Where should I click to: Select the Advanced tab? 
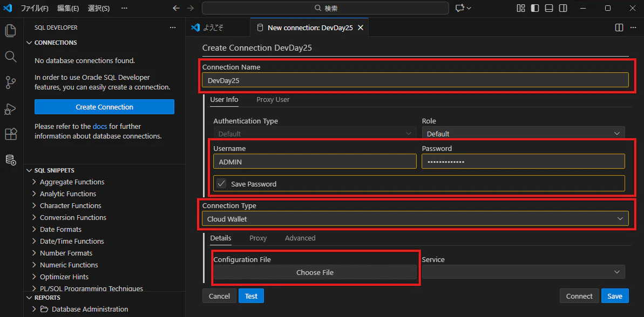click(300, 238)
